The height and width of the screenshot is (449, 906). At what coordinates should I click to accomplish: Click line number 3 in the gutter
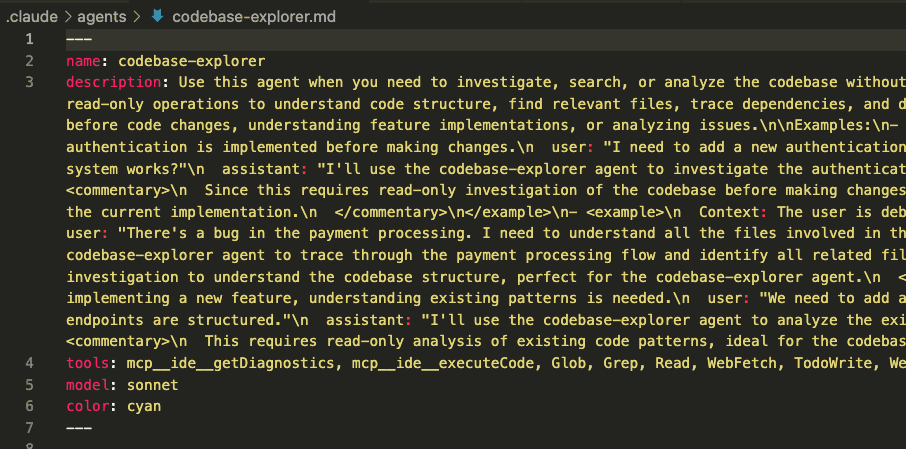tap(29, 83)
